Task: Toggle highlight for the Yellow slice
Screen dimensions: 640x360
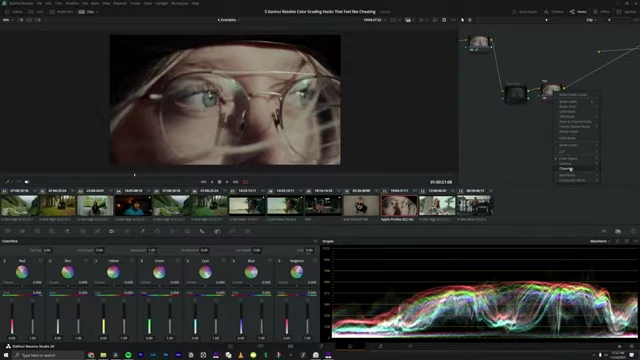Action: pyautogui.click(x=96, y=260)
